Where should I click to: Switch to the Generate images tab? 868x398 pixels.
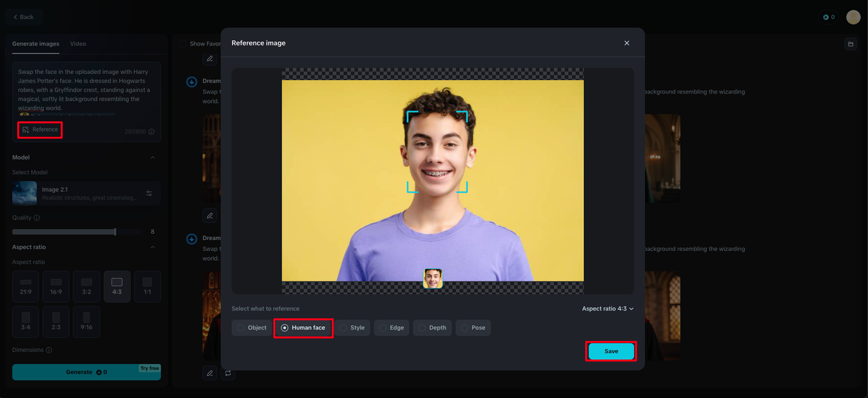pos(36,43)
